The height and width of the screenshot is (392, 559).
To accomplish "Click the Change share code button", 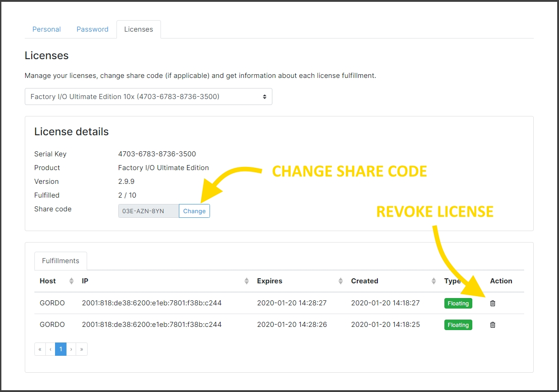I will 194,211.
